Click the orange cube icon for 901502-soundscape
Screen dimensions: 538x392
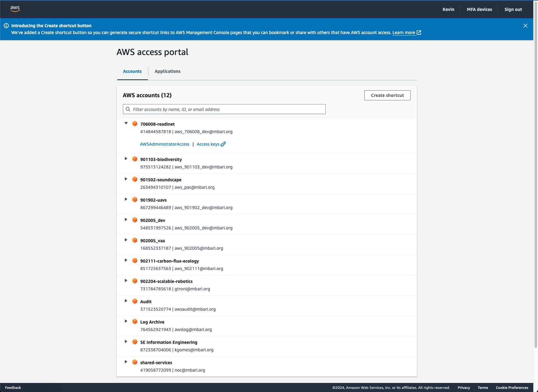point(135,179)
